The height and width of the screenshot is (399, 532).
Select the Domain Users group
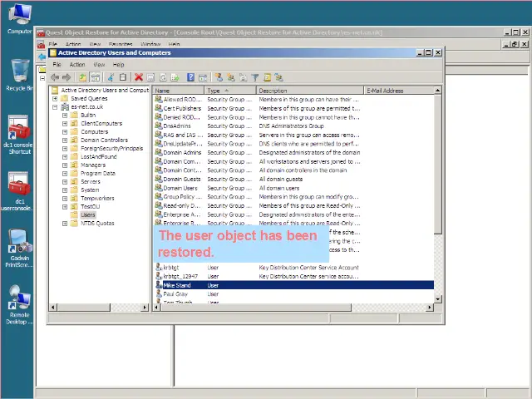(180, 188)
